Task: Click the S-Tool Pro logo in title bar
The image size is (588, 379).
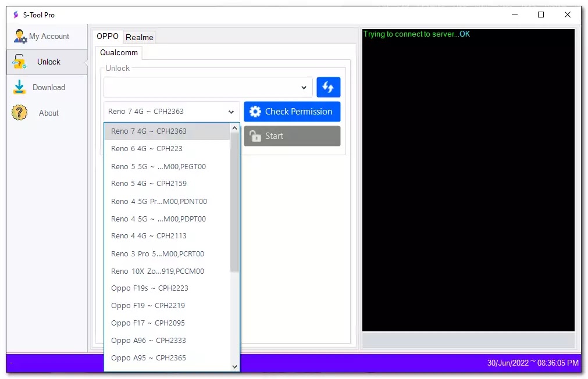Action: pos(16,15)
